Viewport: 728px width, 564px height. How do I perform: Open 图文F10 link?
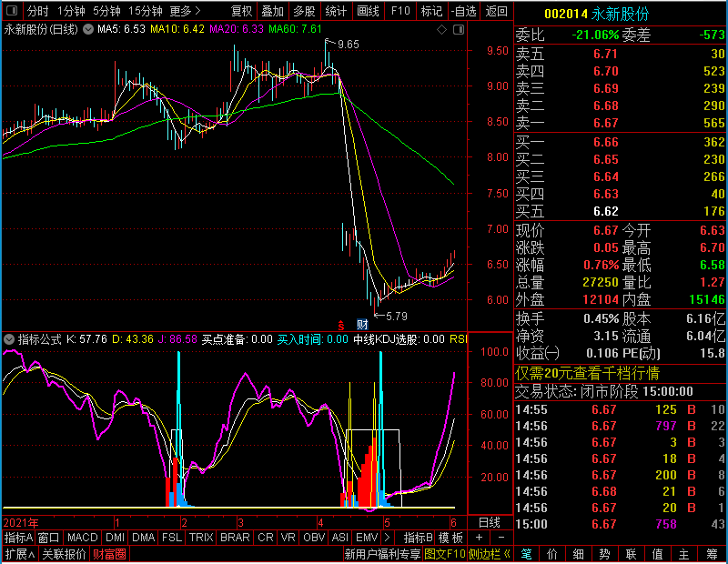[445, 554]
